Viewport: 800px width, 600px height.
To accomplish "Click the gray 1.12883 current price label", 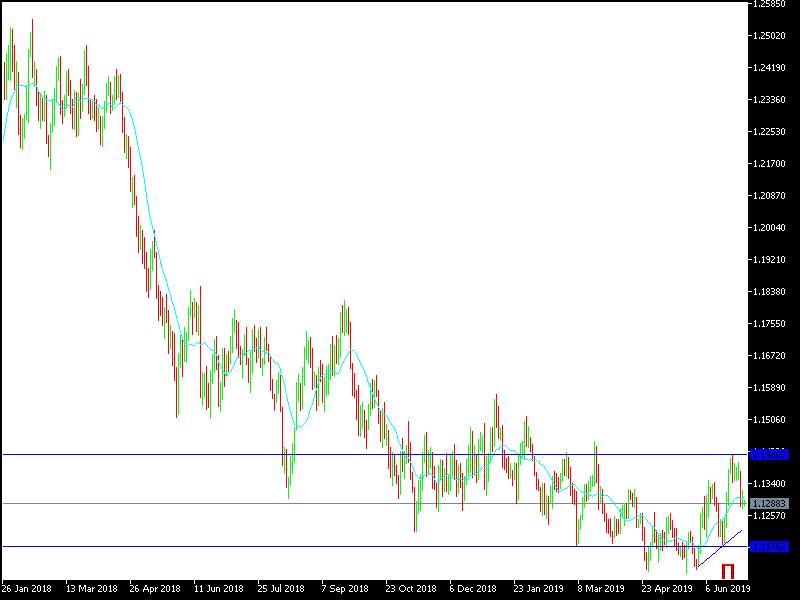I will [x=769, y=504].
